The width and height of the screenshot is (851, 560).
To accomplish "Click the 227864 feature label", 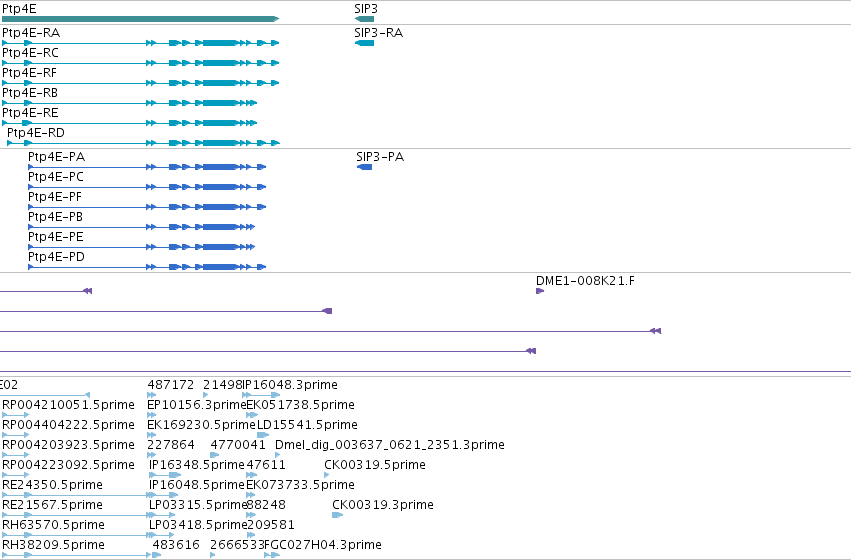I will tap(170, 445).
